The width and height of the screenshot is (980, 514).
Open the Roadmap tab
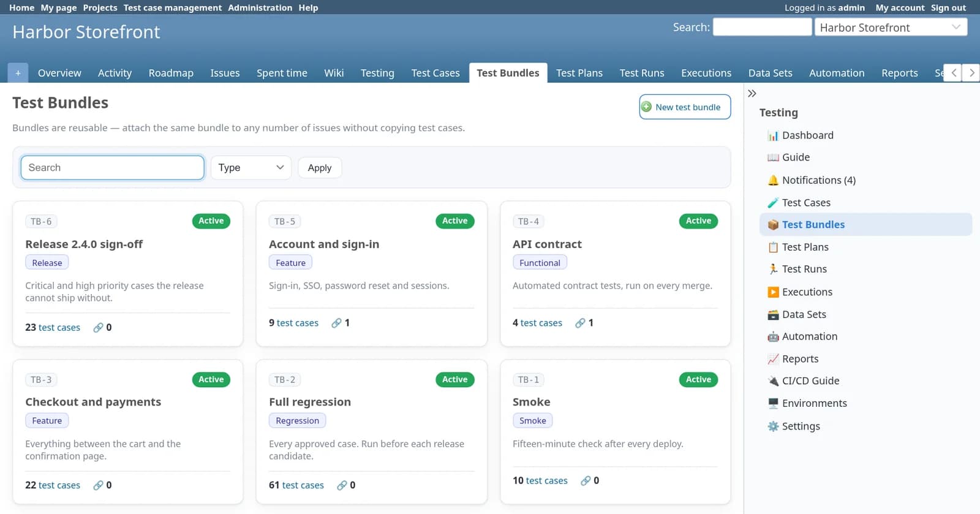pyautogui.click(x=171, y=73)
